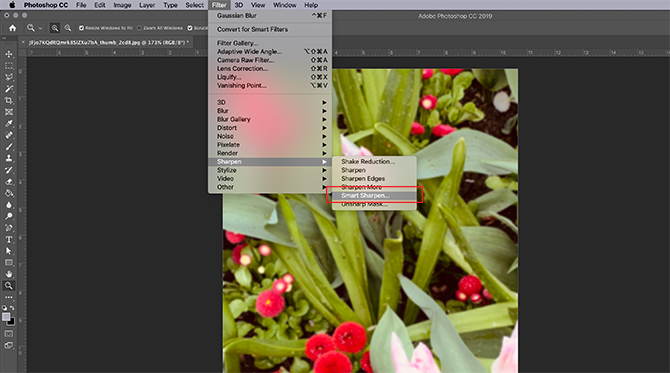
Task: Click the Home icon in options bar
Action: click(12, 28)
